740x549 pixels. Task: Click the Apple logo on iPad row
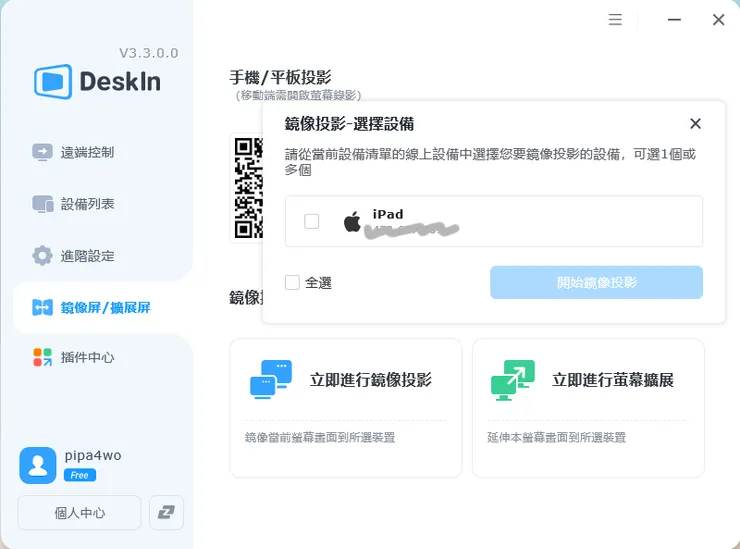click(x=352, y=221)
